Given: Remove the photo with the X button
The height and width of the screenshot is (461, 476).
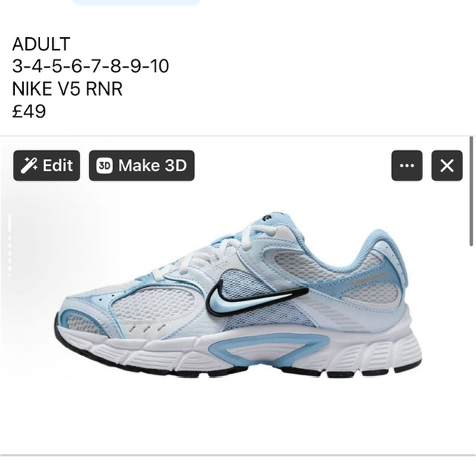Looking at the screenshot, I should pyautogui.click(x=447, y=165).
